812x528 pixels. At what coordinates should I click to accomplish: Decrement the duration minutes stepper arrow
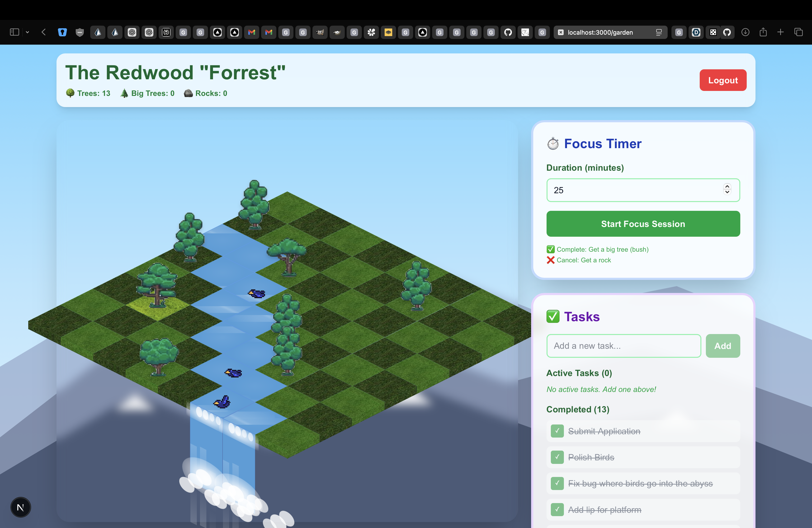(x=727, y=192)
